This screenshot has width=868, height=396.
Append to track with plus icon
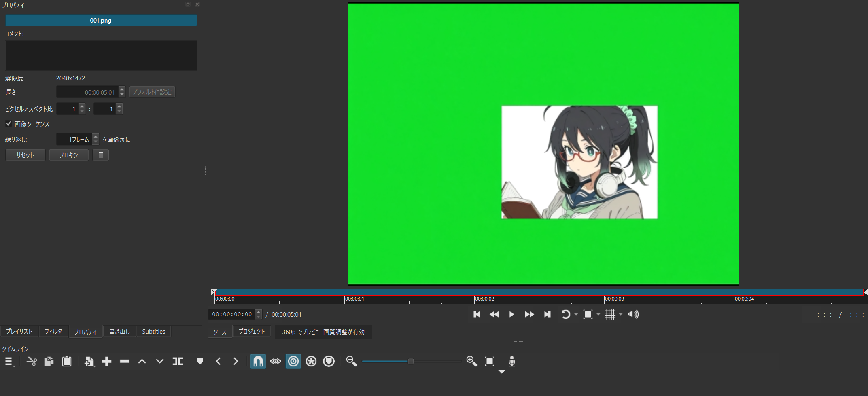pyautogui.click(x=107, y=361)
